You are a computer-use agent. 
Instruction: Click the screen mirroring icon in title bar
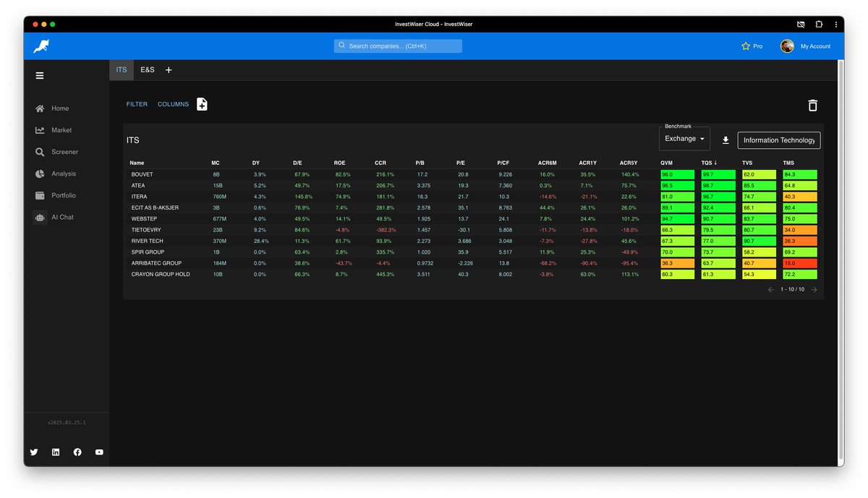[801, 24]
